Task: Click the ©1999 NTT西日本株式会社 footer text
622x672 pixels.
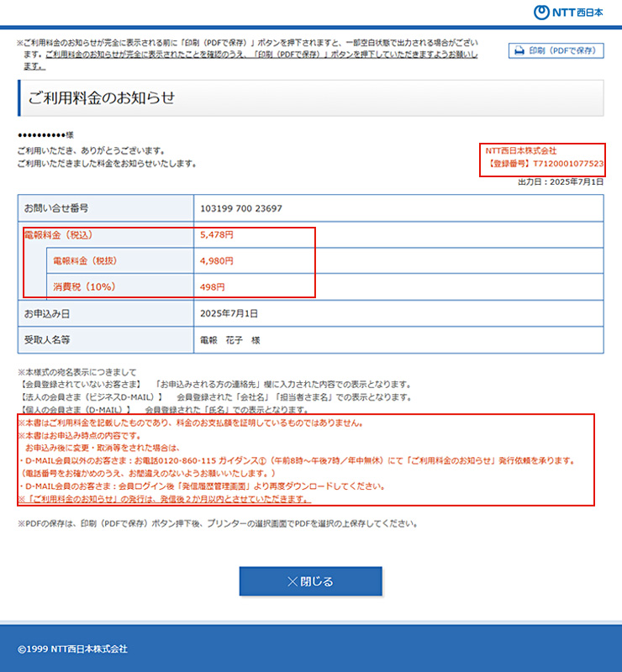Action: [72, 649]
